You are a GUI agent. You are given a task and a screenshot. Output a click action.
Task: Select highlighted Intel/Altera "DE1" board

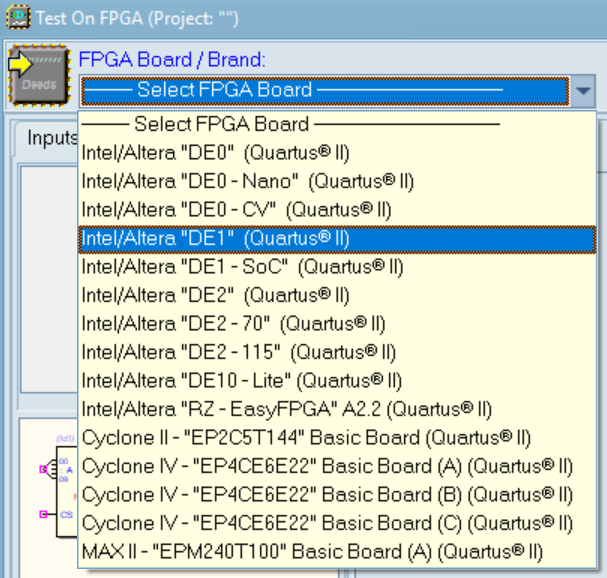(337, 238)
